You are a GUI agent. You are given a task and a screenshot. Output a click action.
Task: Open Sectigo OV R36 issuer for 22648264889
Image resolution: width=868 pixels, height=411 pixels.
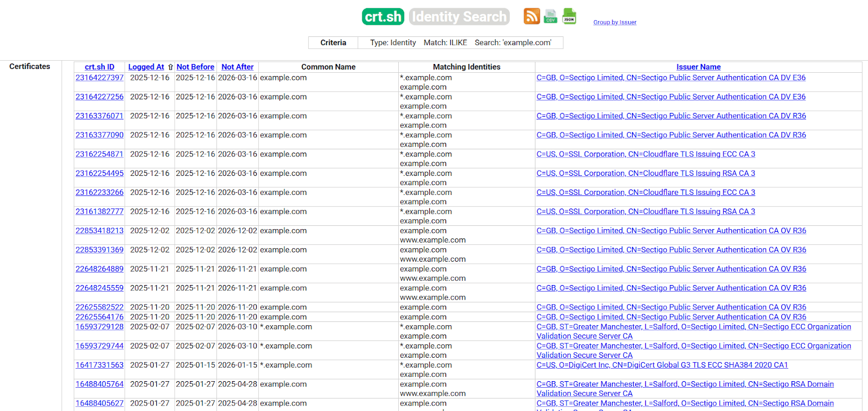point(671,269)
